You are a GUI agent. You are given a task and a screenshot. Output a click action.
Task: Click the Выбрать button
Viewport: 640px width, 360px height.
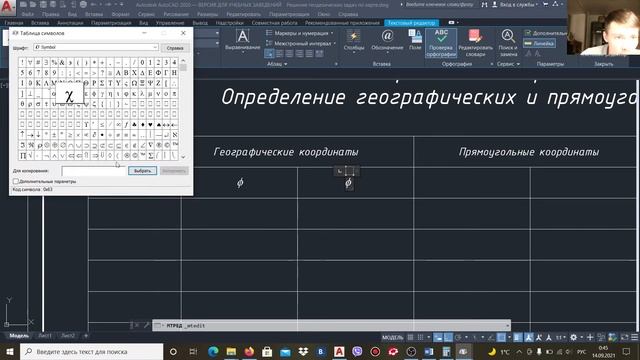[x=142, y=171]
